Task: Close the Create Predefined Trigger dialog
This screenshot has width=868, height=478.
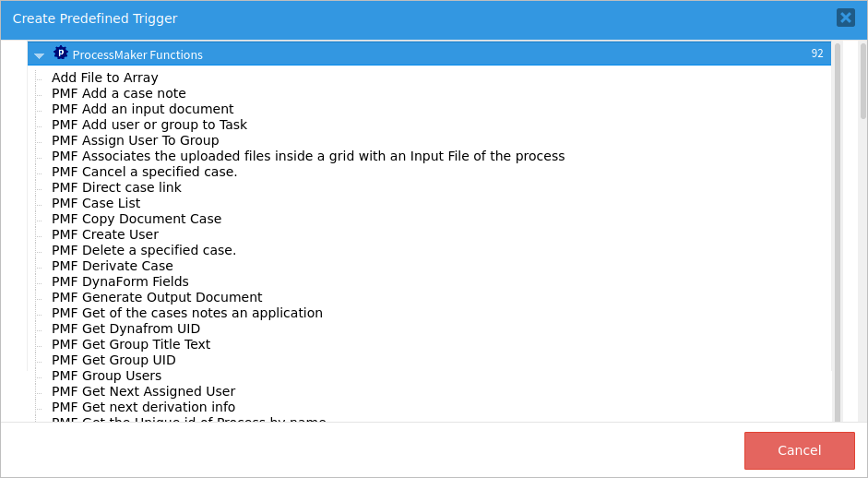Action: click(x=845, y=18)
